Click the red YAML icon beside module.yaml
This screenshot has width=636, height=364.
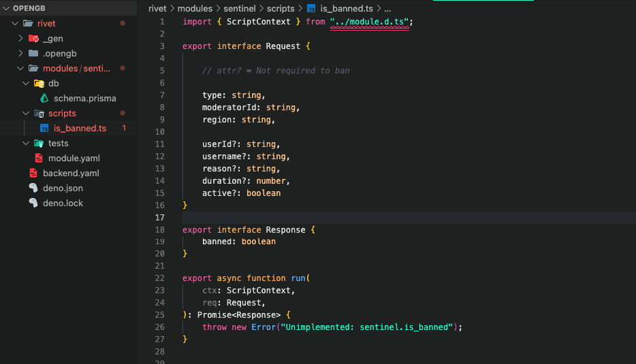click(x=39, y=159)
